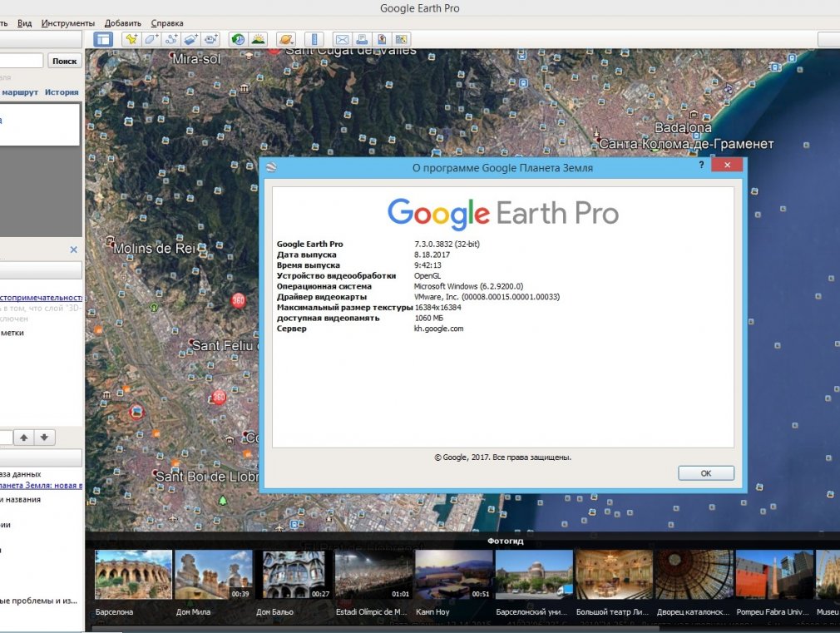Click the green tree marker on the map
Screen dimensions: 840x633
222,501
